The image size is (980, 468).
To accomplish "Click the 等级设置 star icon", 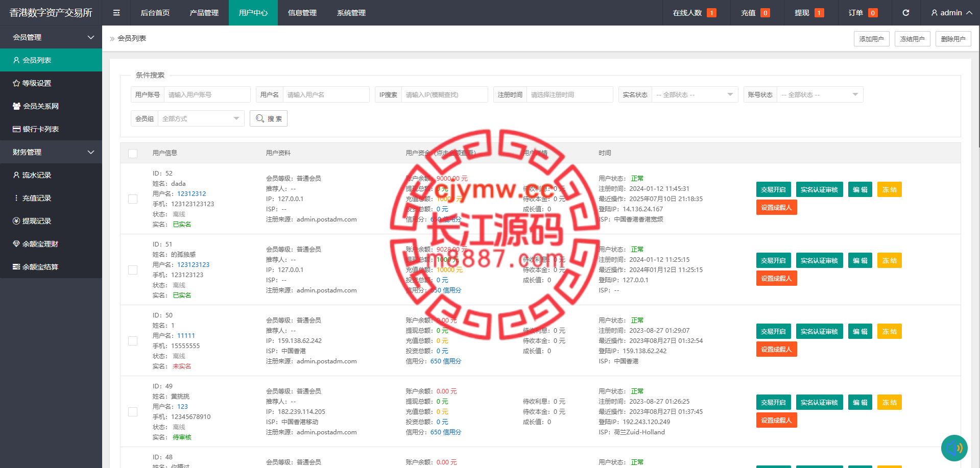I will [16, 83].
